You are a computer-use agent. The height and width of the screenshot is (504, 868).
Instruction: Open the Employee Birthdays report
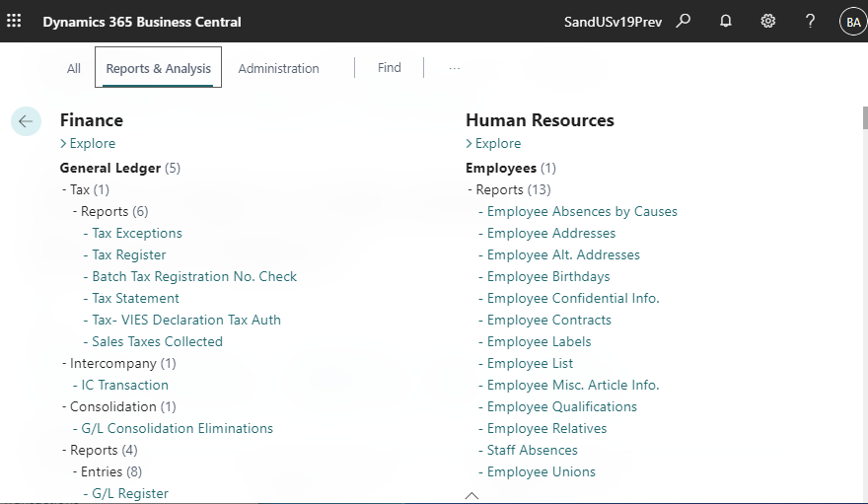click(548, 276)
